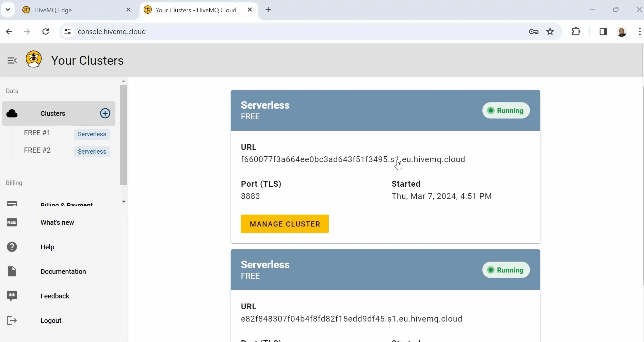Click the Feedback speech bubble icon
644x342 pixels.
pyautogui.click(x=12, y=296)
